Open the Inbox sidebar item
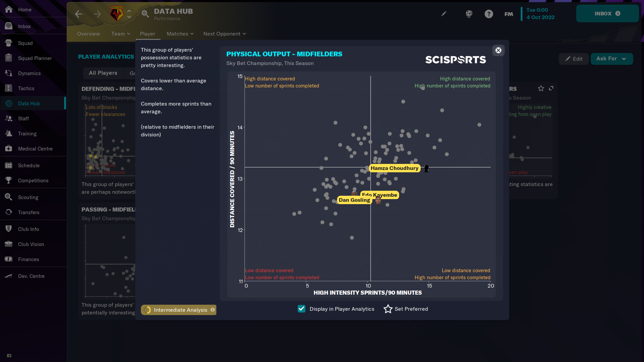Screen dimensions: 644x362 [33, 26]
